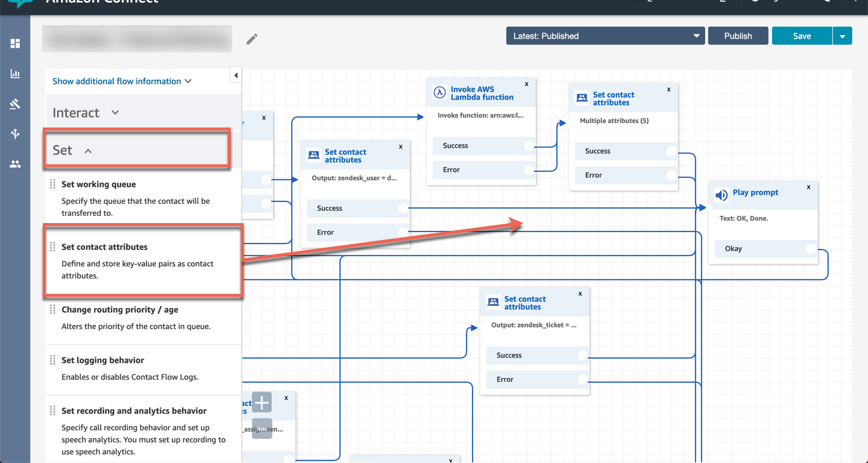868x463 pixels.
Task: Open the metrics bar chart sidebar icon
Action: tap(15, 74)
